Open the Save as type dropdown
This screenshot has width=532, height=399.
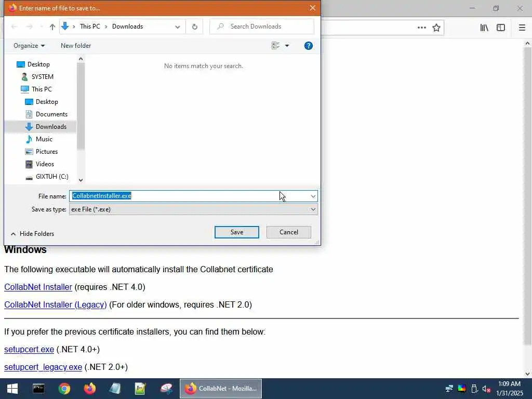click(x=193, y=209)
